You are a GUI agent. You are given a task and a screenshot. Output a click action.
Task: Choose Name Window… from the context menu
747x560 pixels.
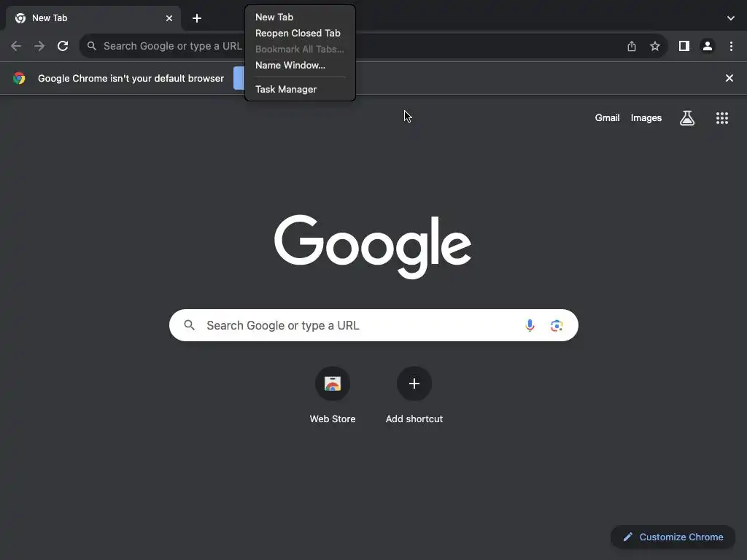coord(300,65)
